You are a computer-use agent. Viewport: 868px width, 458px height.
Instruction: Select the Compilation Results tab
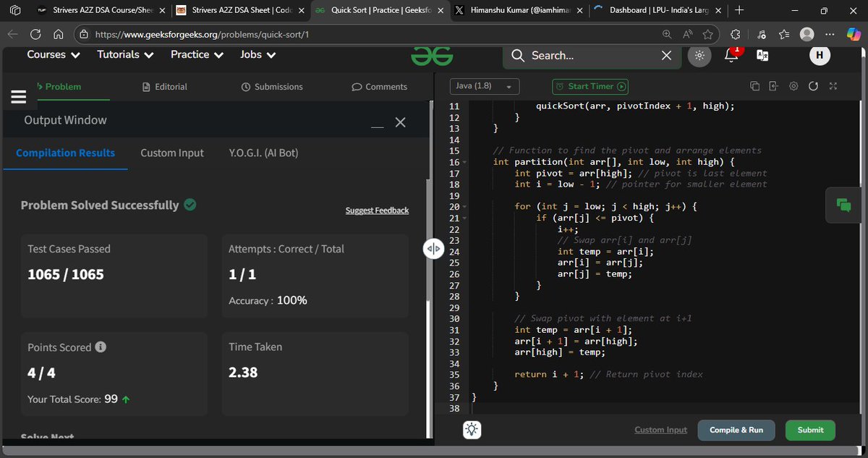(65, 153)
